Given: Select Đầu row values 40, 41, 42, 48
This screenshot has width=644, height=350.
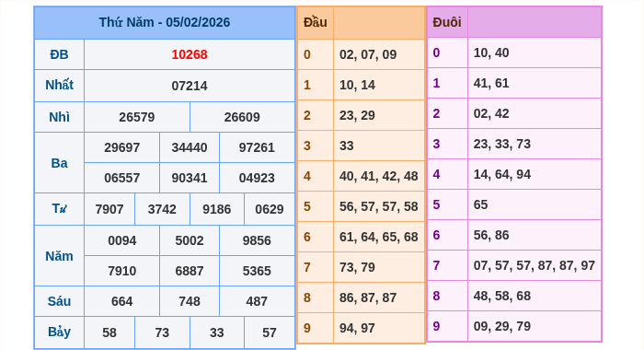Looking at the screenshot, I should (379, 177).
